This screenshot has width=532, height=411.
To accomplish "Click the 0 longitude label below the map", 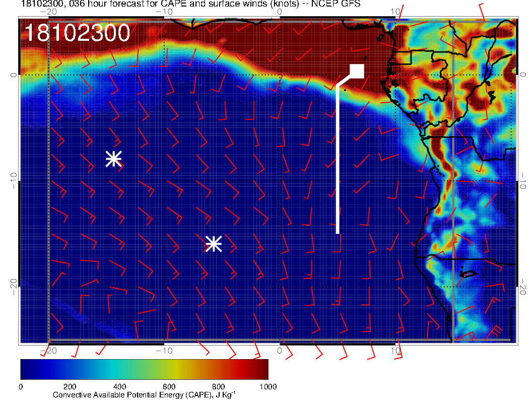I will pyautogui.click(x=280, y=350).
